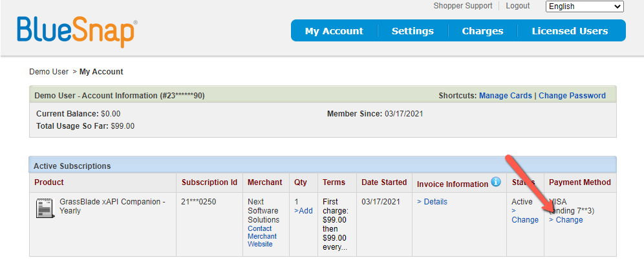This screenshot has height=273, width=644.
Task: Click the Qty column header
Action: click(x=301, y=182)
